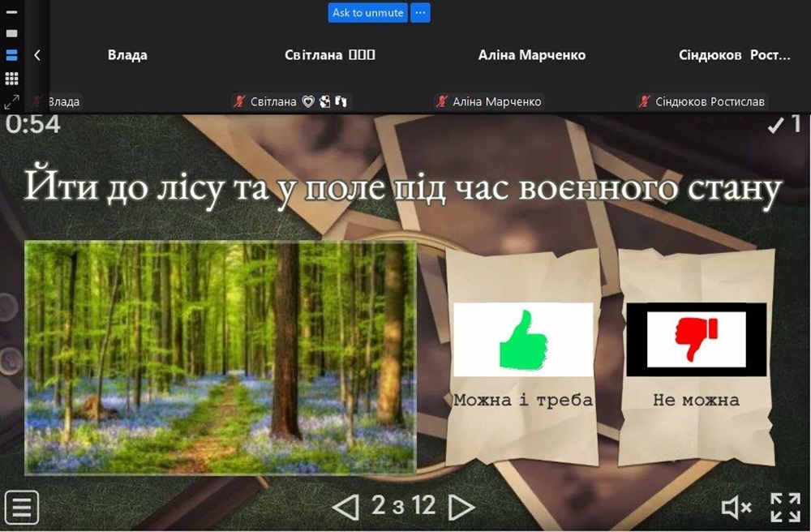The image size is (811, 532).
Task: Click the Влада name label at tile bottom
Action: point(63,102)
